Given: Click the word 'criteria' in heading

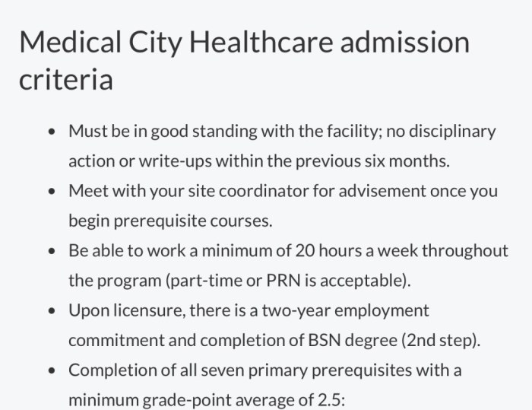Looking at the screenshot, I should click(x=66, y=79).
